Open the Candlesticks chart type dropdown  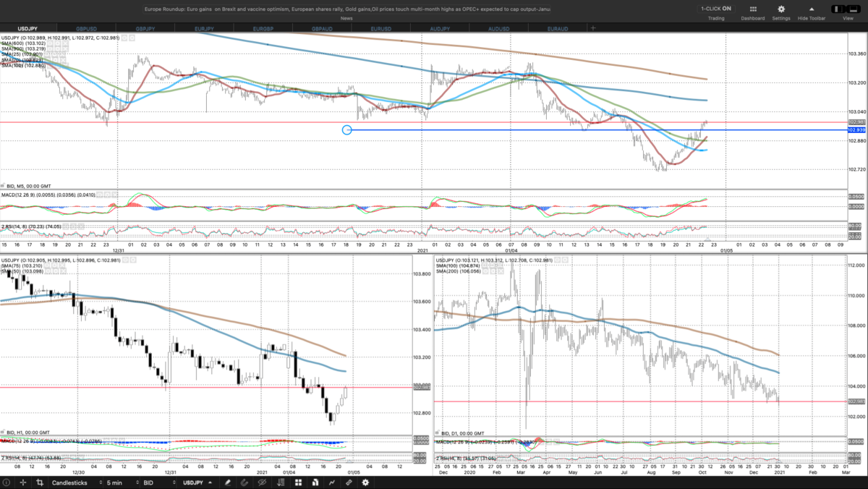(77, 482)
